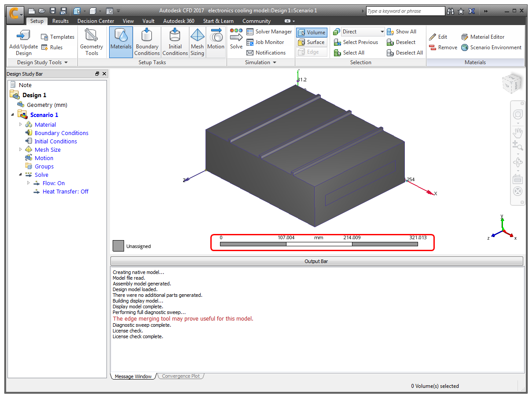
Task: Open Geometry Tools
Action: pos(92,42)
